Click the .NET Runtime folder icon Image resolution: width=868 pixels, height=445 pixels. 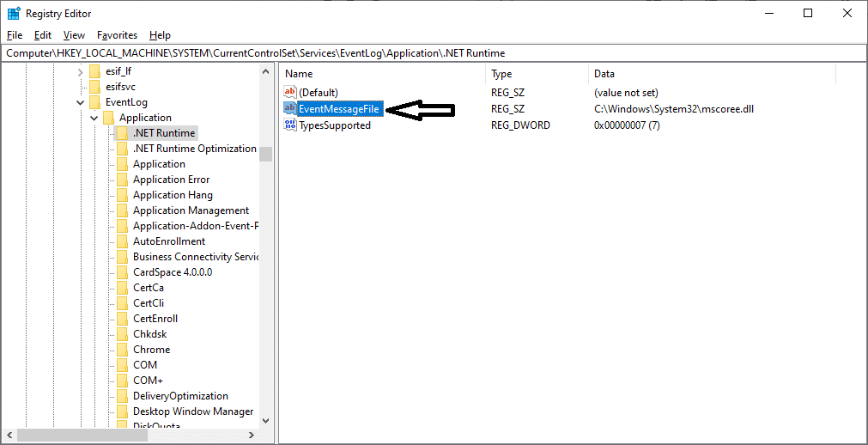[122, 133]
